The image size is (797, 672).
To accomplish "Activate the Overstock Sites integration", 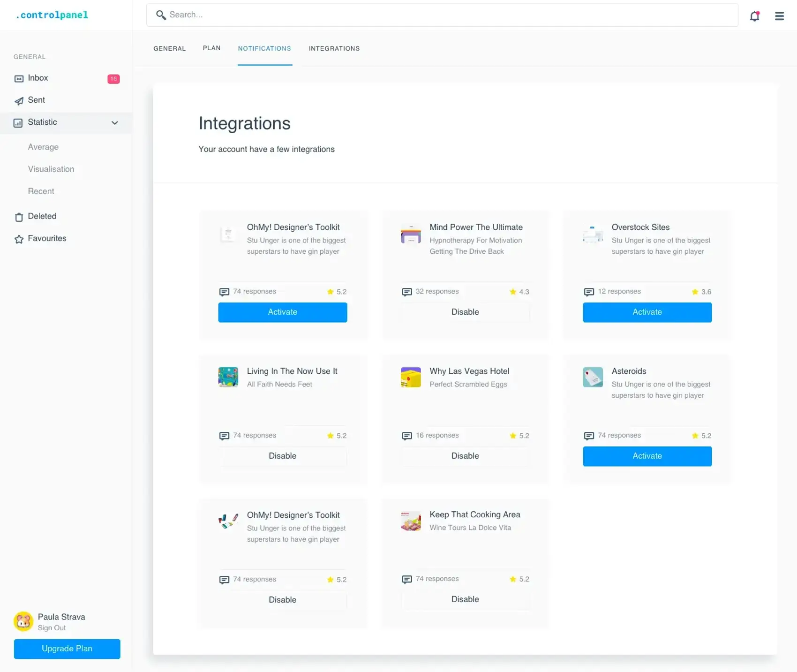I will click(x=647, y=312).
